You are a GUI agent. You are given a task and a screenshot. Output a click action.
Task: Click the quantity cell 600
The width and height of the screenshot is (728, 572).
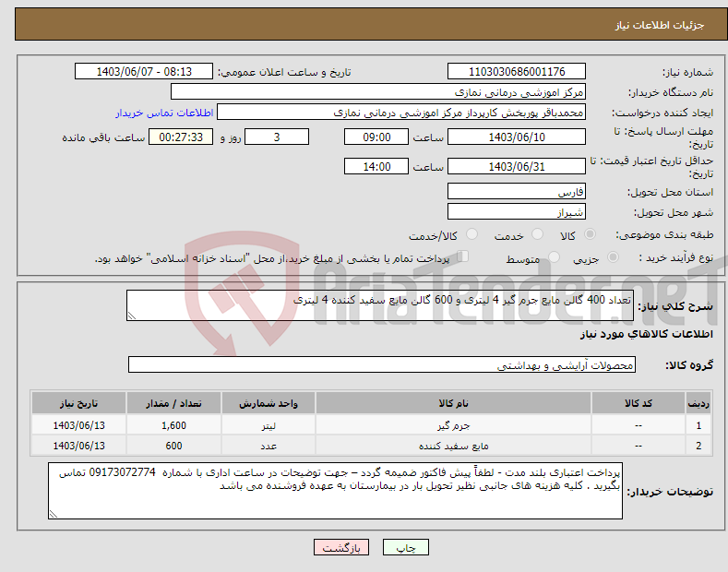(173, 446)
